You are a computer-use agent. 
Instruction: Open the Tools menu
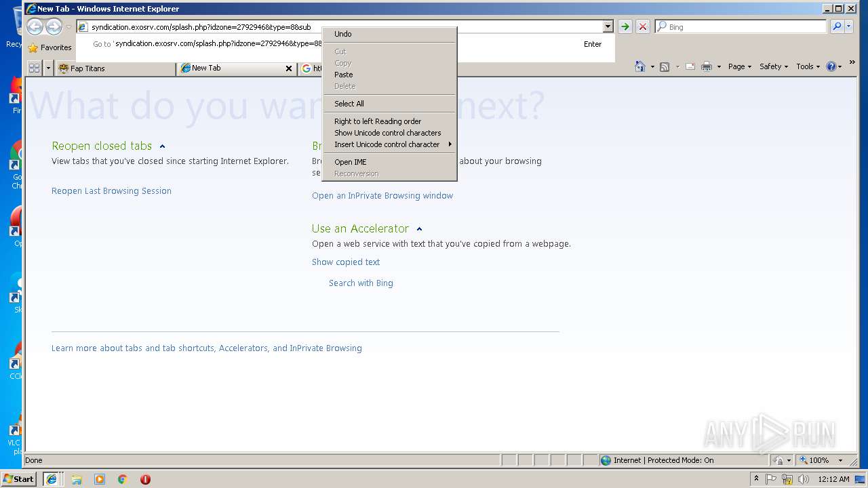click(808, 66)
